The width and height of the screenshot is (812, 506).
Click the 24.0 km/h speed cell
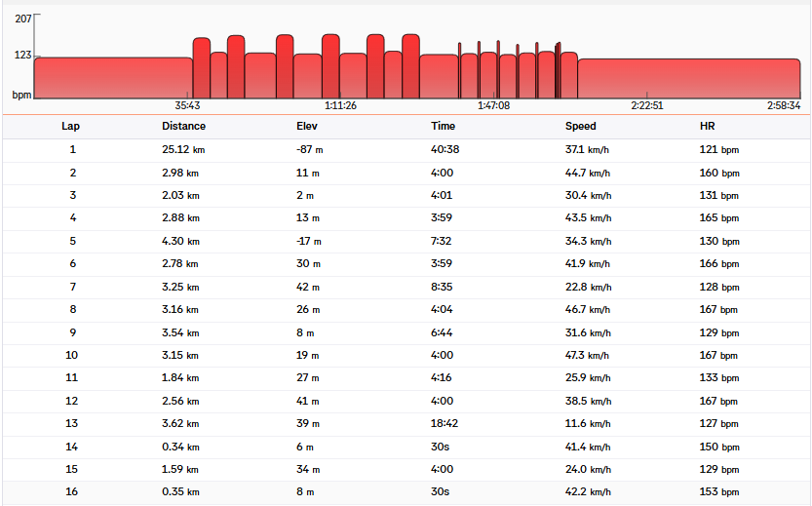point(588,470)
